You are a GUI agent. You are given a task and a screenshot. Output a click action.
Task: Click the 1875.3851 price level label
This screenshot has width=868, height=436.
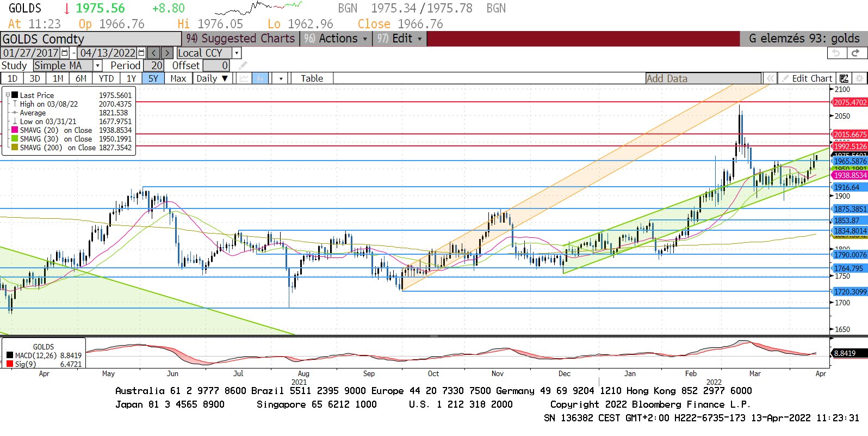pos(850,209)
